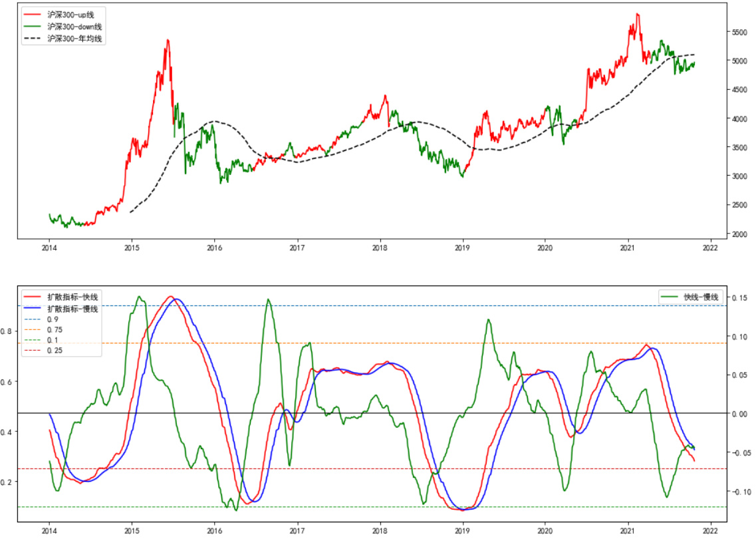Click the 快线-慢线 legend in lower chart
Image resolution: width=756 pixels, height=539 pixels.
(x=701, y=297)
